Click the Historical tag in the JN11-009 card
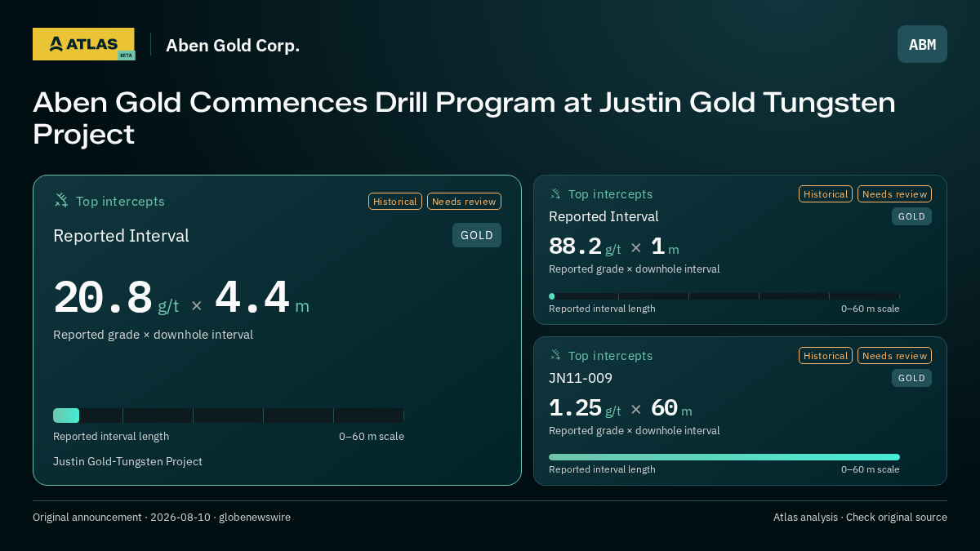 (826, 356)
